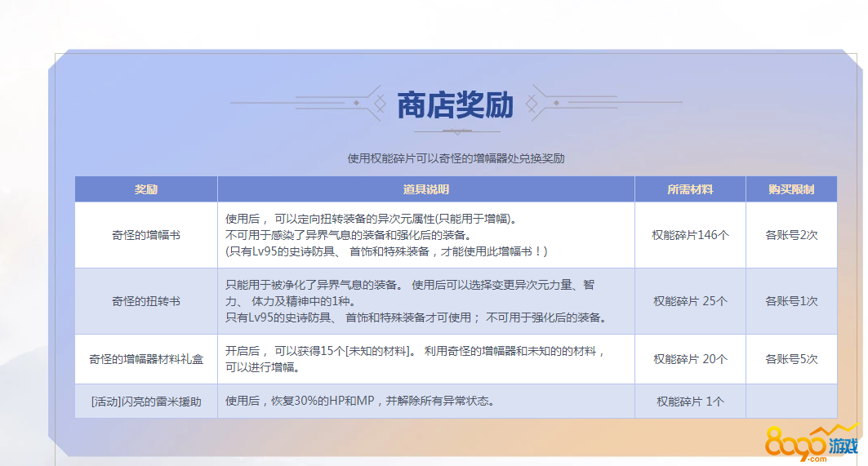Click the 各账号2次 purchase limit cell
The width and height of the screenshot is (868, 466).
click(x=791, y=235)
